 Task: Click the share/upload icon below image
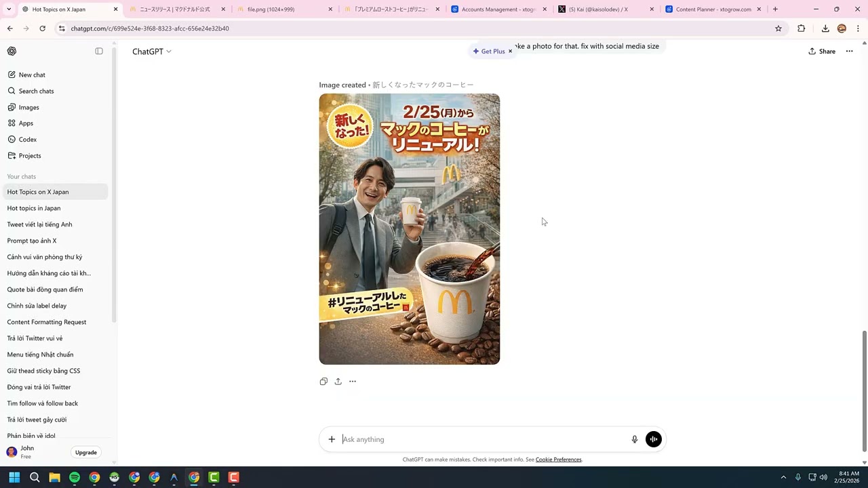tap(338, 382)
